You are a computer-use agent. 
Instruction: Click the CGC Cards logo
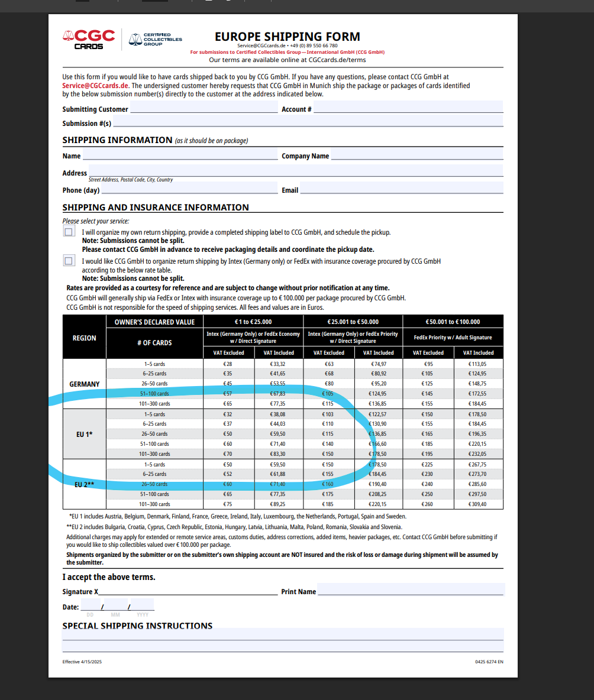pos(89,39)
